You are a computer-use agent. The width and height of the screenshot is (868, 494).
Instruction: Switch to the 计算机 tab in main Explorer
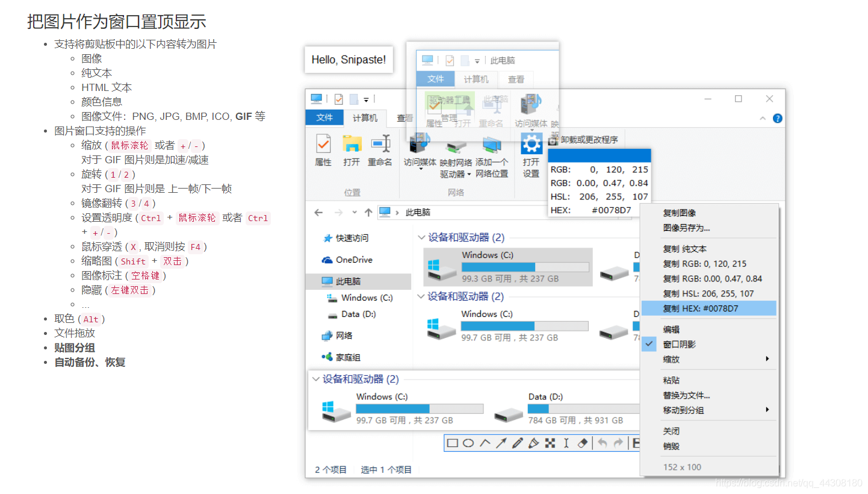[x=365, y=118]
